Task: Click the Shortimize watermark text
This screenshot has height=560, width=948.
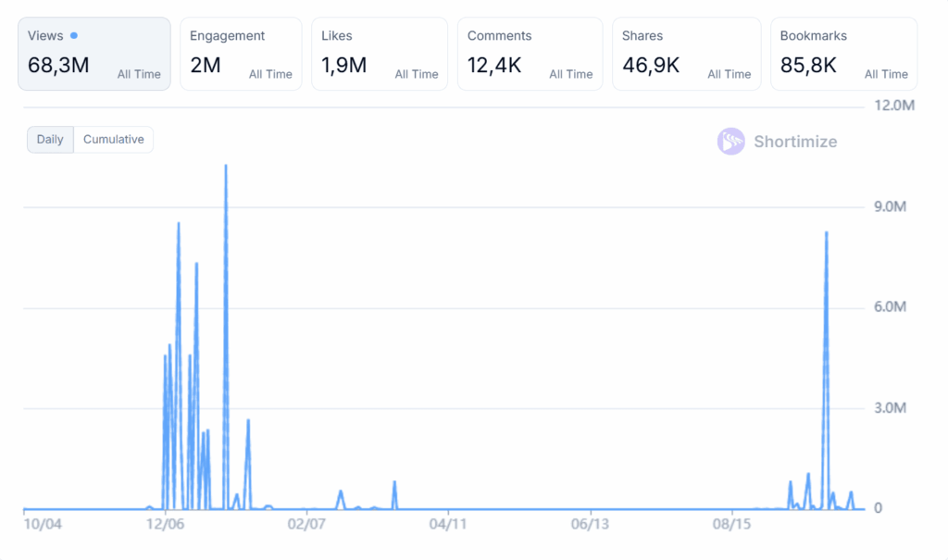Action: click(x=794, y=142)
